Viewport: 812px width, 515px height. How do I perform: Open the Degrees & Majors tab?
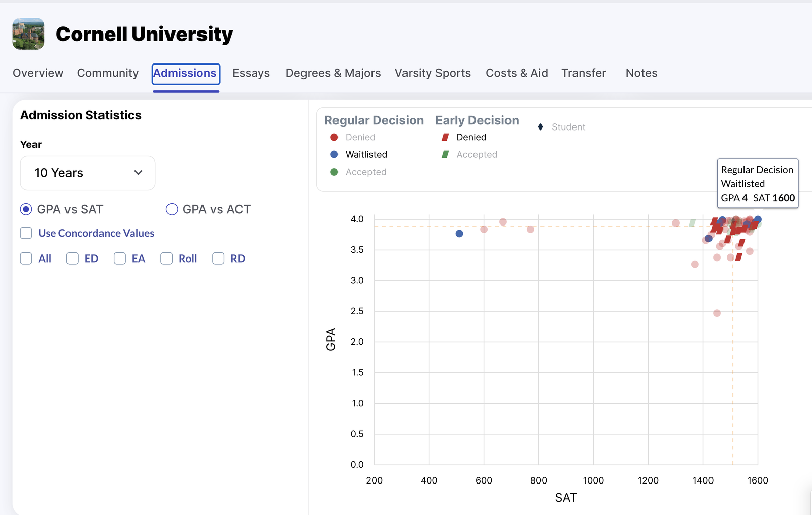click(x=333, y=73)
